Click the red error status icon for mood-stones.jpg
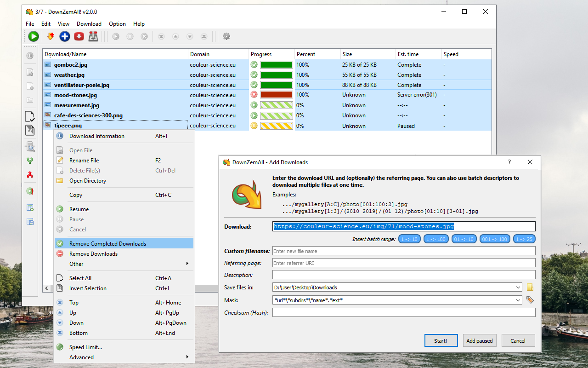The height and width of the screenshot is (368, 588). [x=254, y=95]
